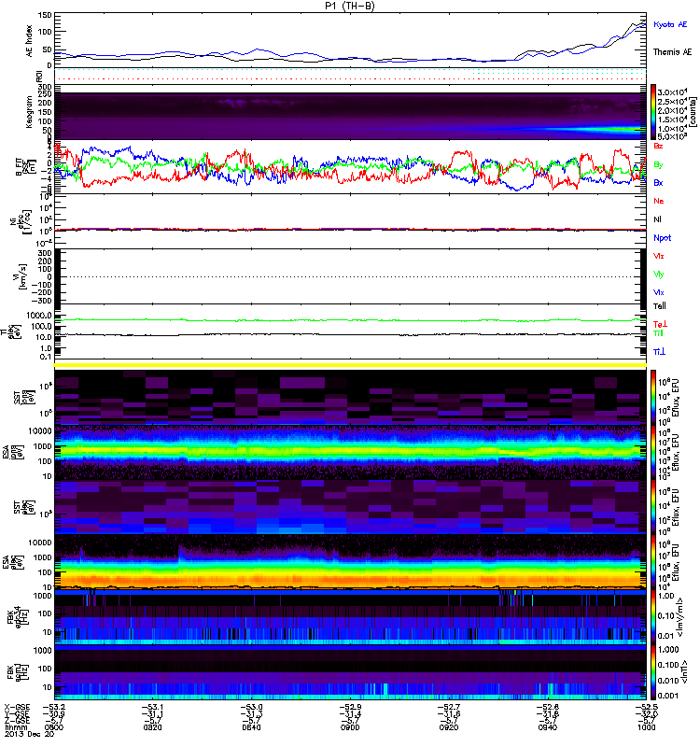
Task: Click the red Bz legend label
Action: pos(658,146)
